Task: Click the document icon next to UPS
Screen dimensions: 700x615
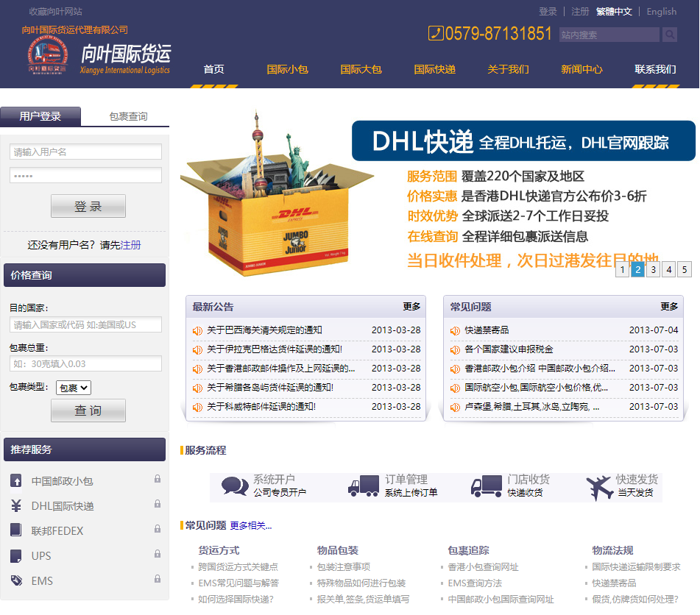Action: tap(16, 555)
